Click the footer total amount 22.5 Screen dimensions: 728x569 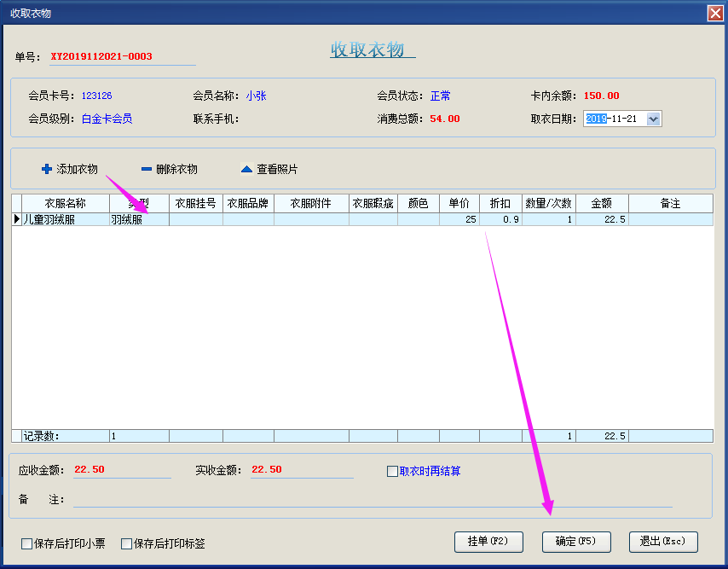pyautogui.click(x=602, y=436)
